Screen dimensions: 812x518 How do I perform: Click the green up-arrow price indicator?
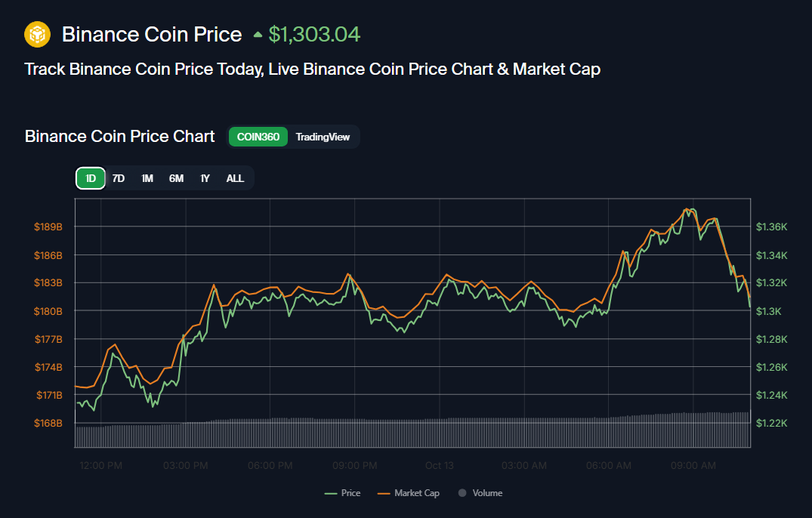pyautogui.click(x=258, y=35)
